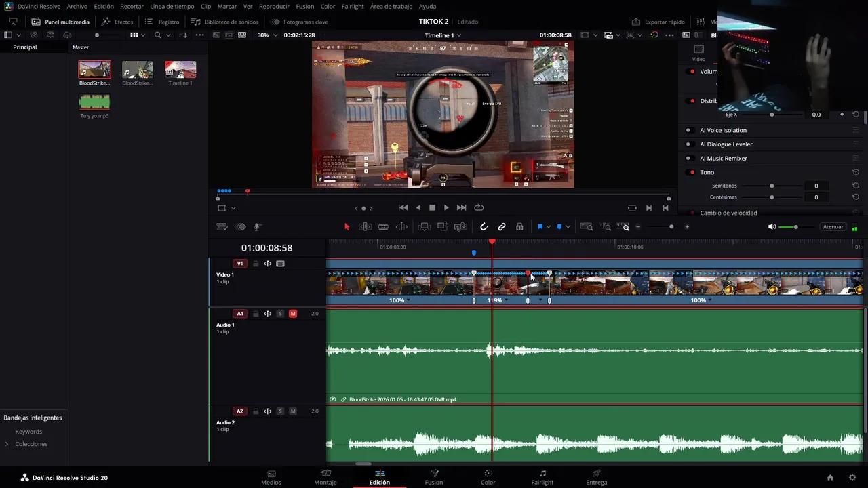Toggle timeline snapping magnet icon

(x=484, y=227)
